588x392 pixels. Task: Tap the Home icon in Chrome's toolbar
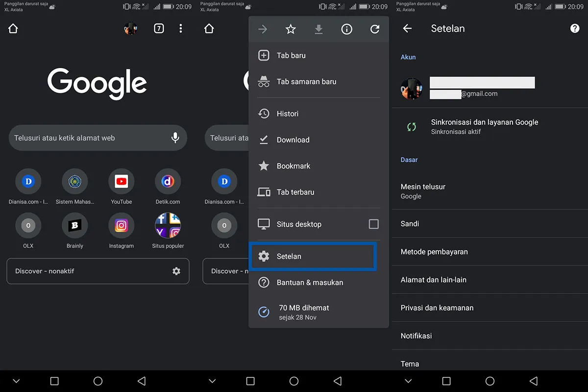pyautogui.click(x=13, y=28)
